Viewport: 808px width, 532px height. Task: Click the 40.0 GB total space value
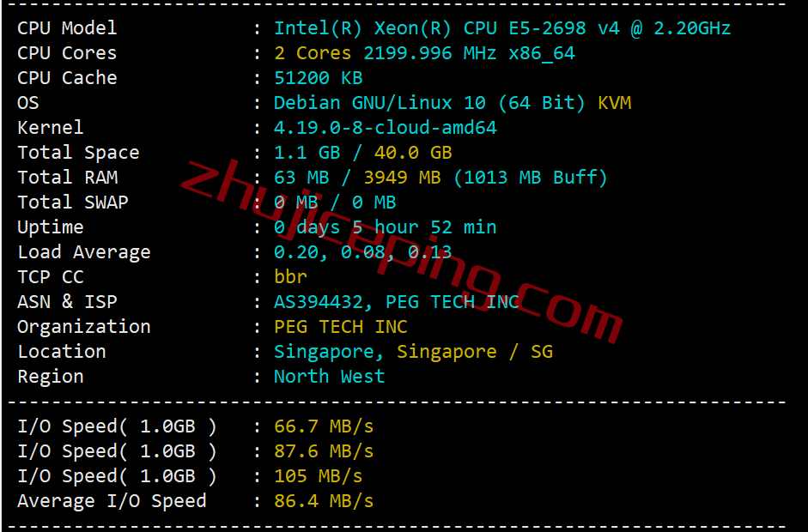413,153
